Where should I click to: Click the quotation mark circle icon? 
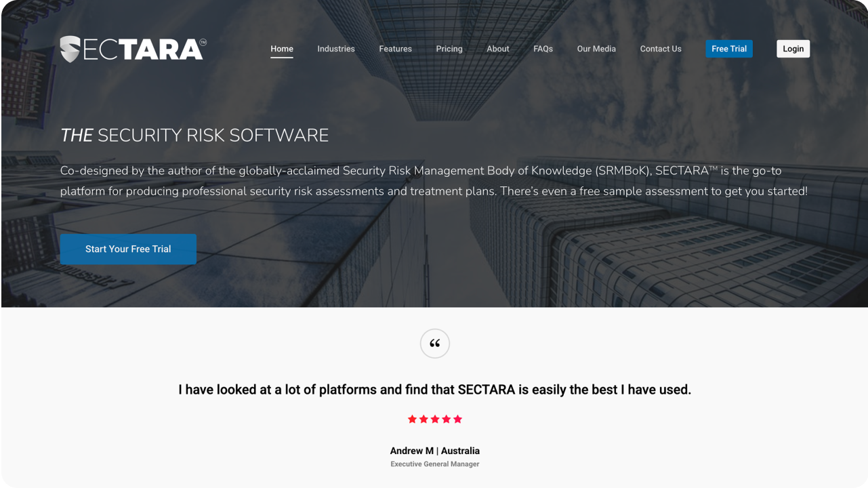point(435,344)
